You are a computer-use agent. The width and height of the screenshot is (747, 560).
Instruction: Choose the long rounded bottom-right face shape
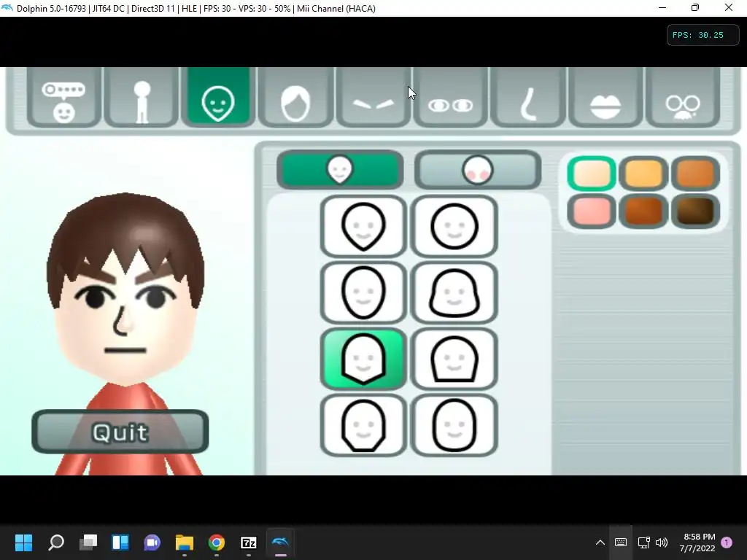(x=454, y=425)
